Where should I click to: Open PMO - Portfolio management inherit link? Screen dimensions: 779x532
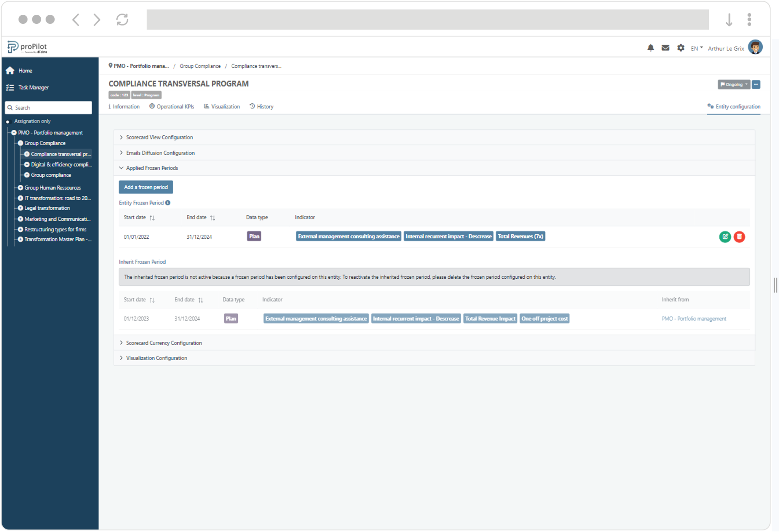[x=693, y=319]
